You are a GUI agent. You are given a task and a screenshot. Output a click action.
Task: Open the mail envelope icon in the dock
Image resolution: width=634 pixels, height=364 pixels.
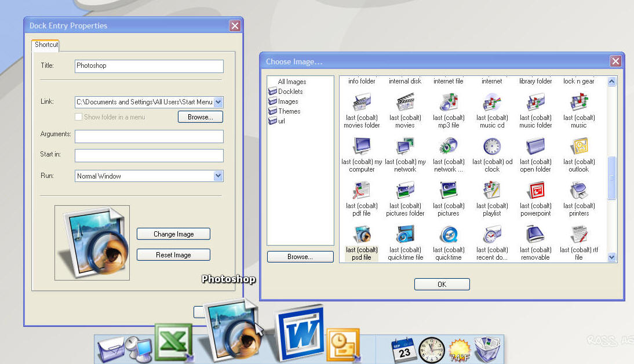110,349
